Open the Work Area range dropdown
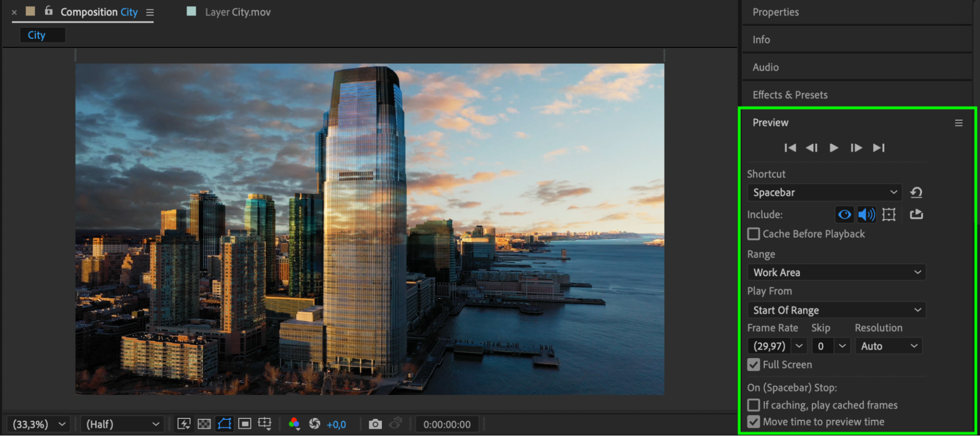The height and width of the screenshot is (436, 980). (x=836, y=272)
